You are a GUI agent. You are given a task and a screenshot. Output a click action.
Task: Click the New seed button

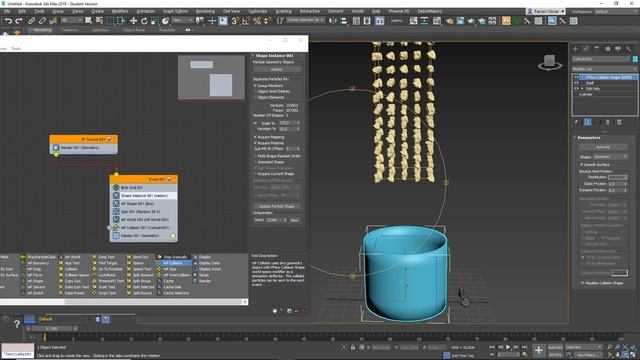[294, 220]
